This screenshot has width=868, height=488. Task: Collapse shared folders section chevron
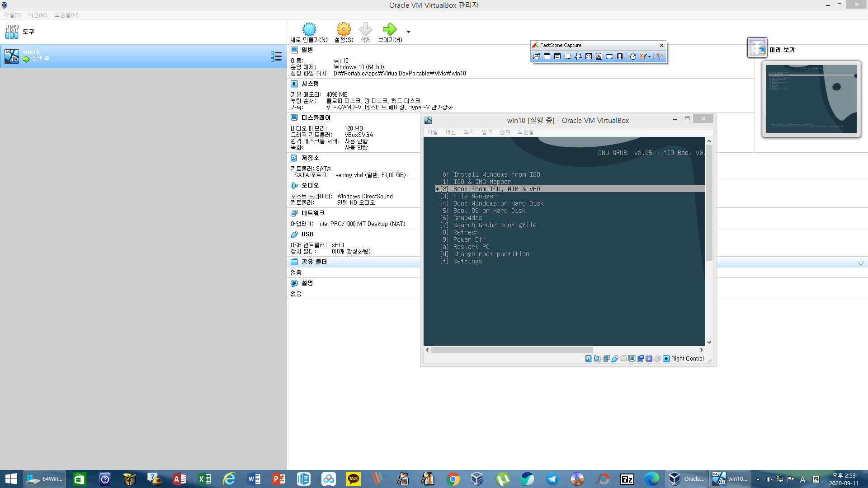point(860,263)
